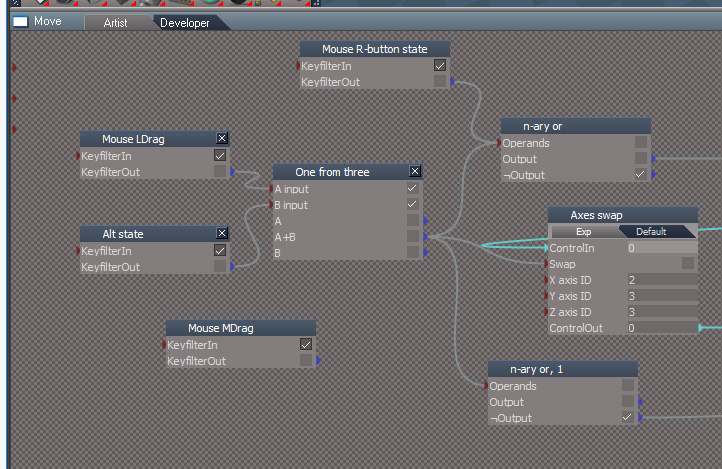Screen dimensions: 722x469
Task: Click Mouse R-button state KeyfilterIn input connector
Action: coord(298,66)
